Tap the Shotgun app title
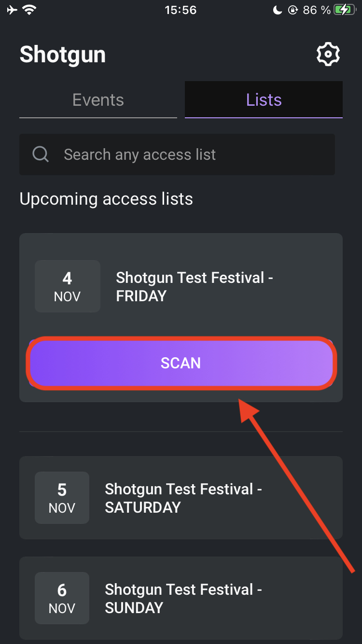Viewport: 362px width, 644px height. point(63,55)
